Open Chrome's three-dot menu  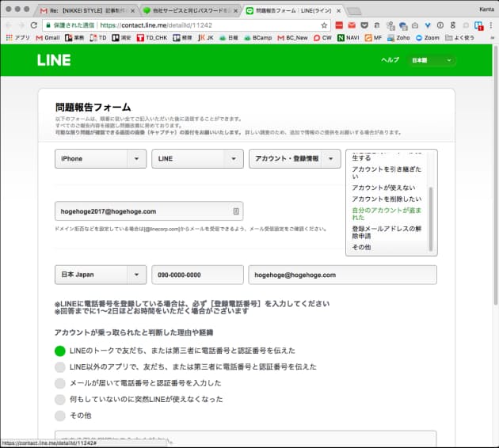tap(490, 25)
